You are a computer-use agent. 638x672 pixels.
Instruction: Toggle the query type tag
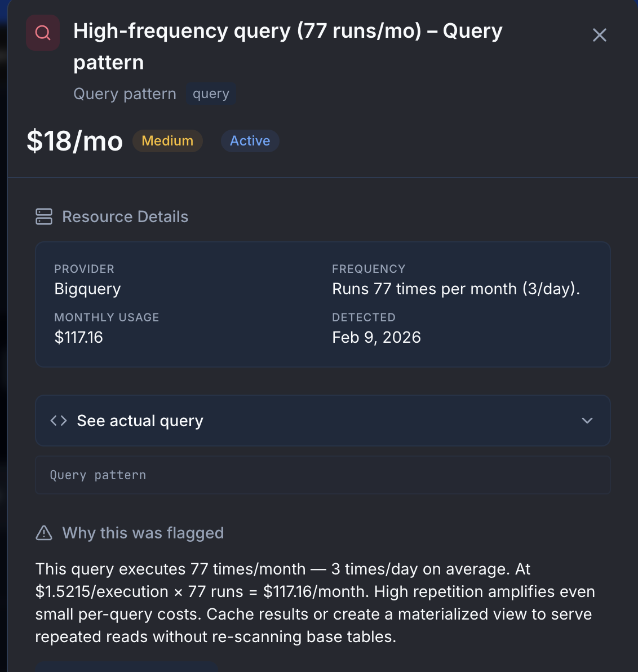pos(211,93)
